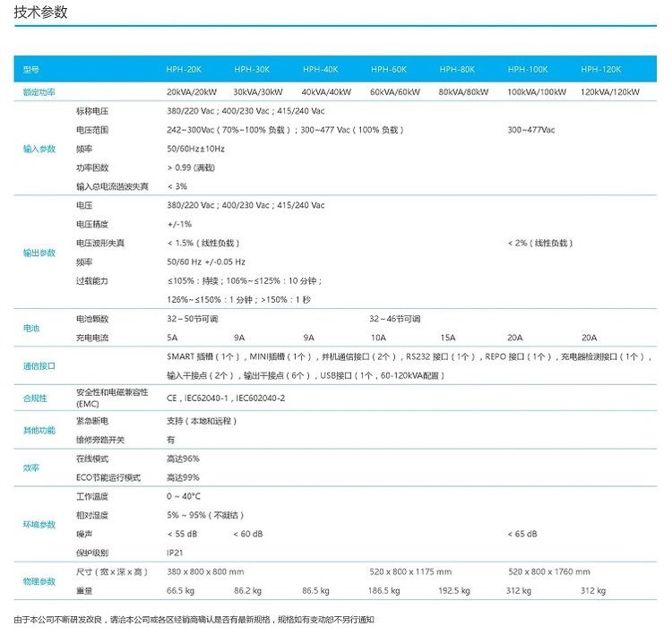Click the 功率因数 row label
The image size is (672, 643).
point(92,167)
